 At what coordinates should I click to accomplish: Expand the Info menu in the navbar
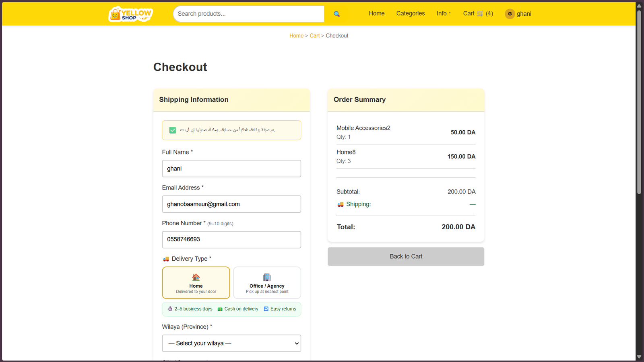pyautogui.click(x=444, y=13)
